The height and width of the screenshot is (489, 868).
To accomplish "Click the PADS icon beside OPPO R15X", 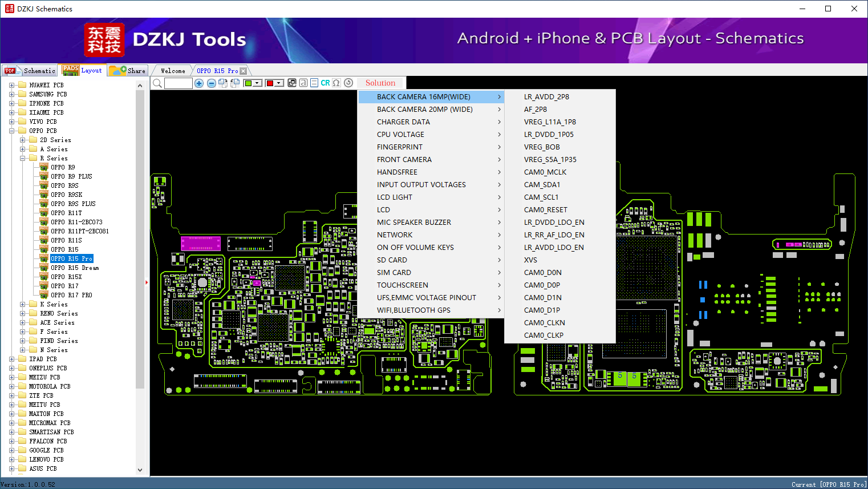I will pyautogui.click(x=44, y=277).
